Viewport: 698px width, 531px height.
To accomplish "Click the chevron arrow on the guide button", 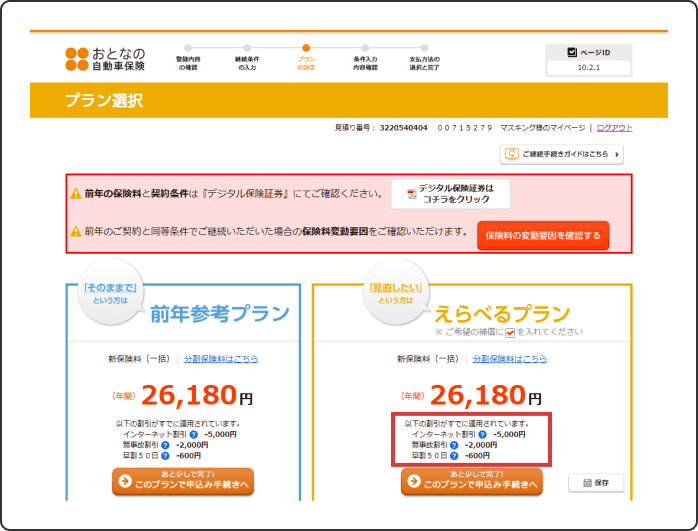I will [x=617, y=154].
